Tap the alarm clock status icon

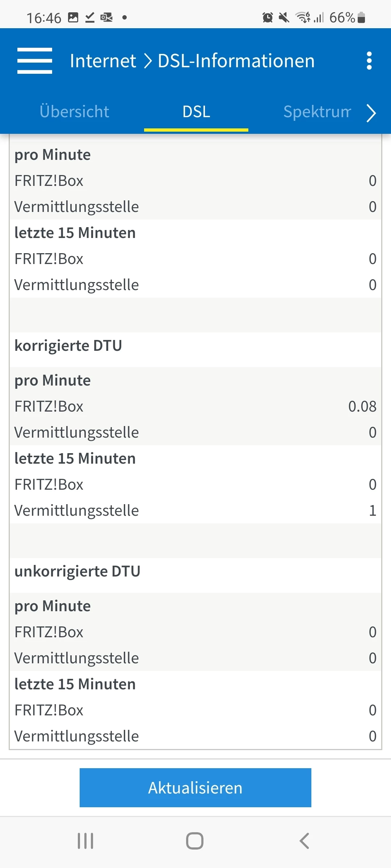click(268, 17)
